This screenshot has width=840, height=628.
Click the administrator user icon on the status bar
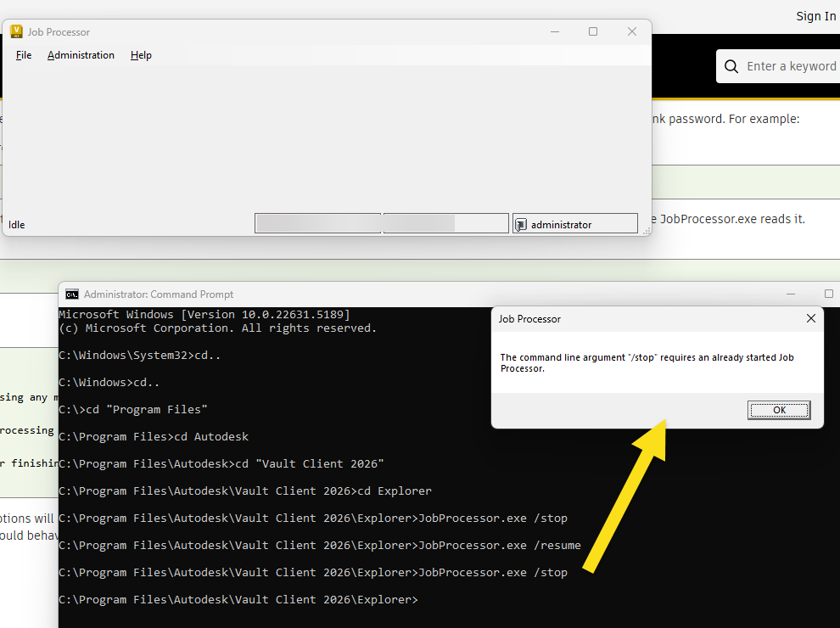tap(520, 223)
